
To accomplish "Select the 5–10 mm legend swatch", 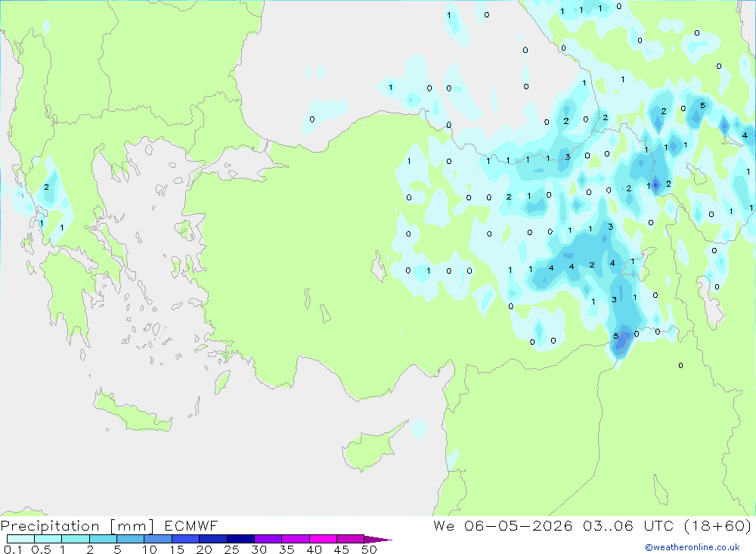I will [131, 539].
